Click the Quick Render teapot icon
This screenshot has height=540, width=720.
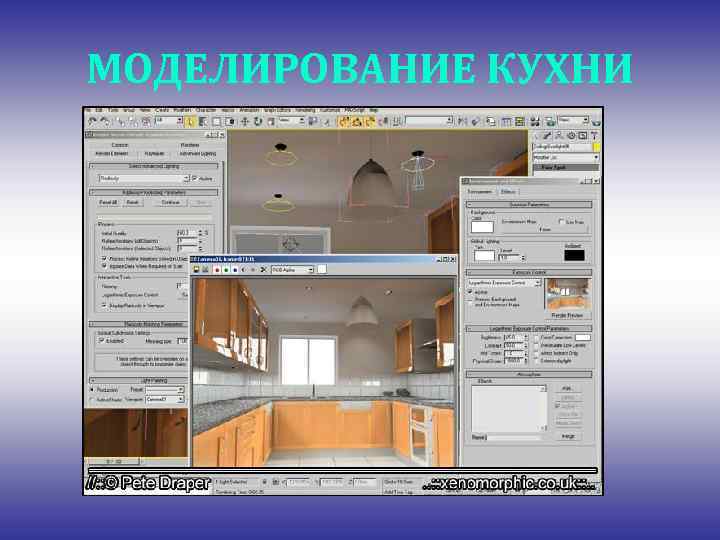[596, 122]
